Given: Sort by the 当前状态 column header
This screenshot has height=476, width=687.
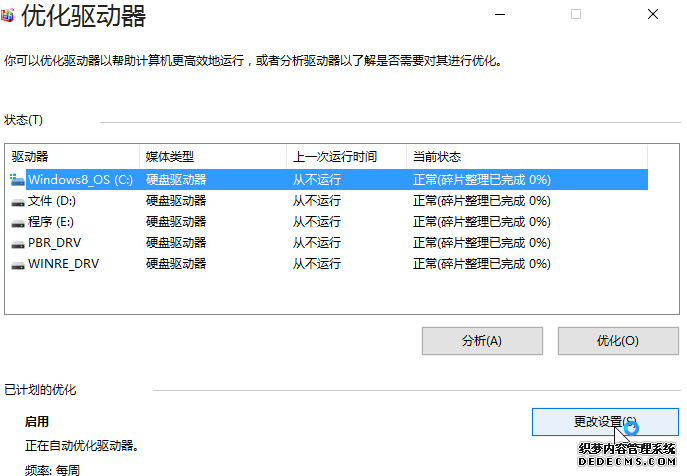Looking at the screenshot, I should click(x=527, y=156).
